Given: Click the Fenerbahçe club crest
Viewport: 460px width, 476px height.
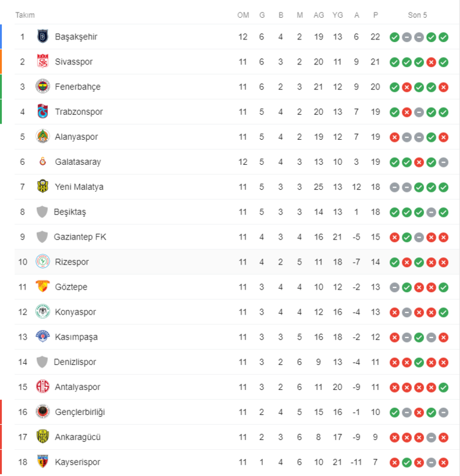Looking at the screenshot, I should click(x=43, y=87).
